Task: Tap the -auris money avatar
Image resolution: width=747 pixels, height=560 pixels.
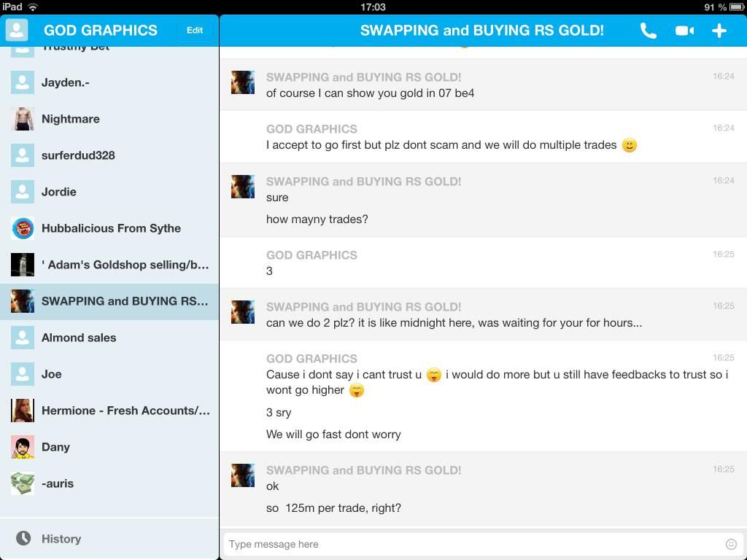Action: [x=23, y=483]
